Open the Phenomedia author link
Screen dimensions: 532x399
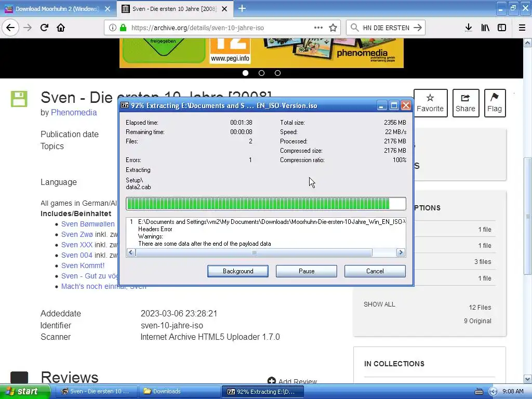point(74,112)
